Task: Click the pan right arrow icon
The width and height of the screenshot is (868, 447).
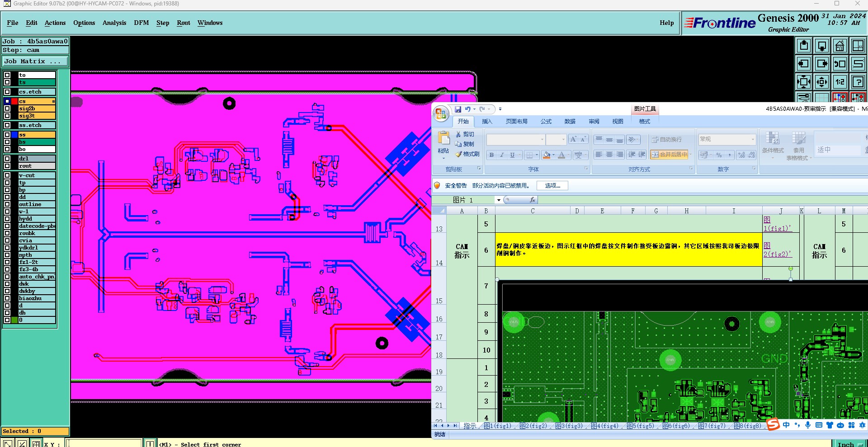Action: pyautogui.click(x=822, y=64)
